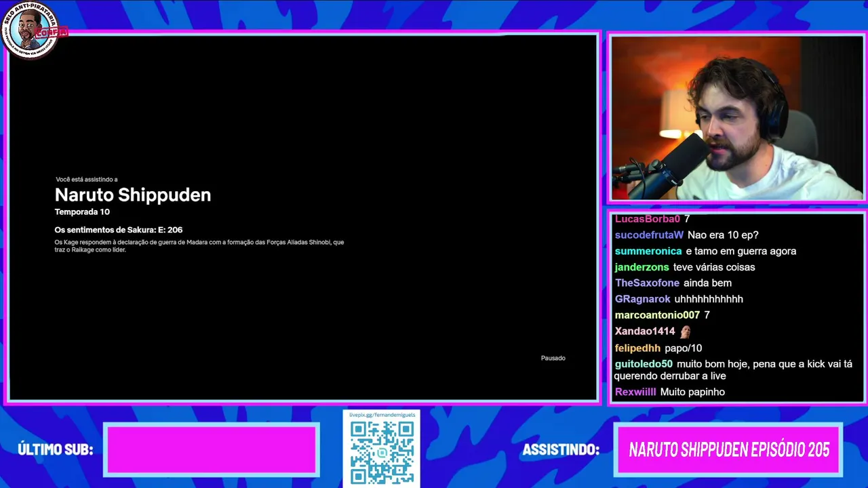Select chat username guitoledo50
The height and width of the screenshot is (488, 868).
(x=644, y=364)
